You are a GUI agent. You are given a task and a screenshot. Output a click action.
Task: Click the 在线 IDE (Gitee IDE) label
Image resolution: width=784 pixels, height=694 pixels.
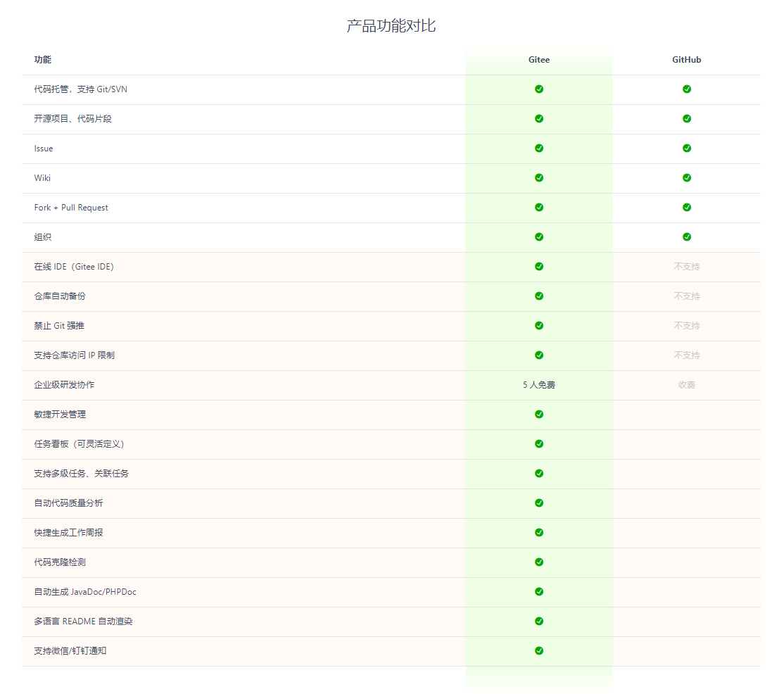pyautogui.click(x=74, y=267)
